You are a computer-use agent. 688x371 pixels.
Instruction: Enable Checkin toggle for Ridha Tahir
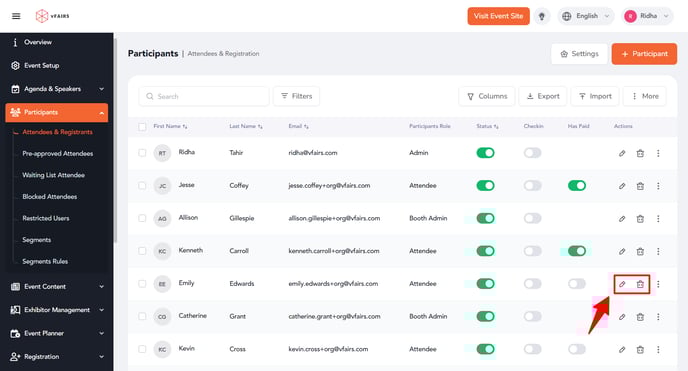pyautogui.click(x=532, y=153)
